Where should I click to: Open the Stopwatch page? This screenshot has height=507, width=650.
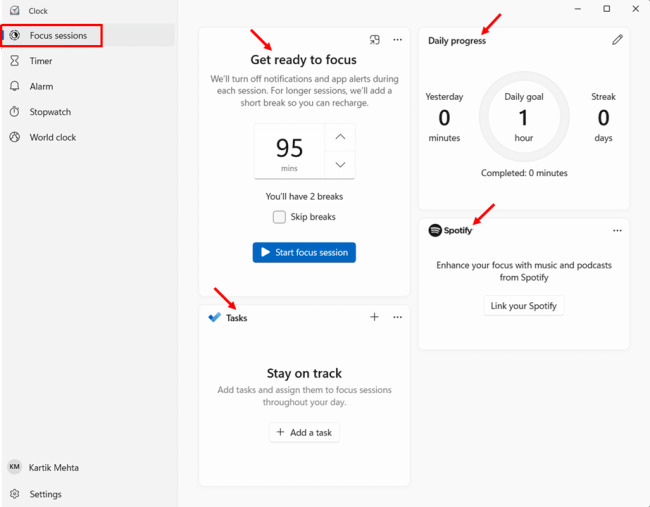pos(88,112)
